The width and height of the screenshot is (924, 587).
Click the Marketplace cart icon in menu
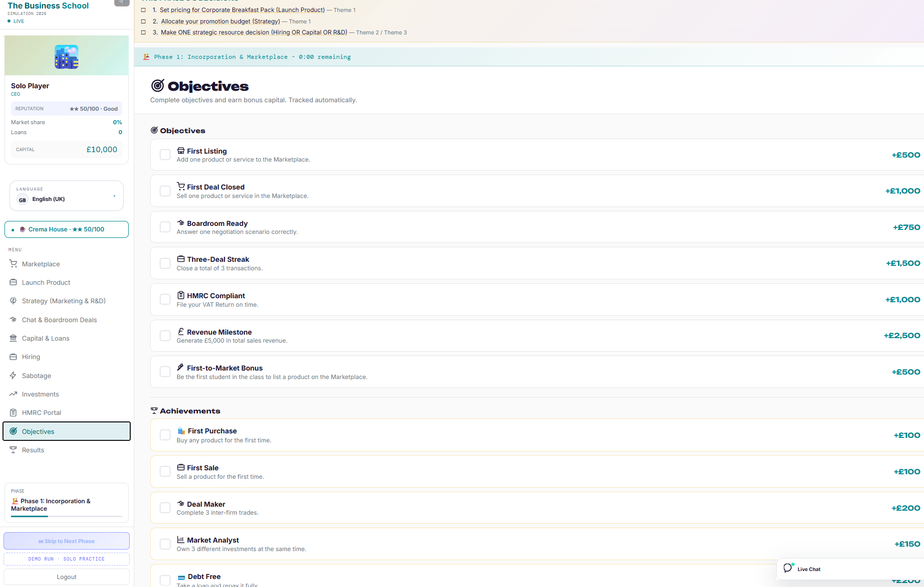(13, 264)
